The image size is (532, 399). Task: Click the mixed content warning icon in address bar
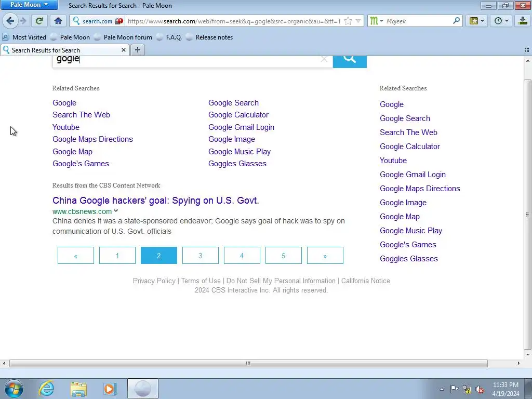[119, 21]
